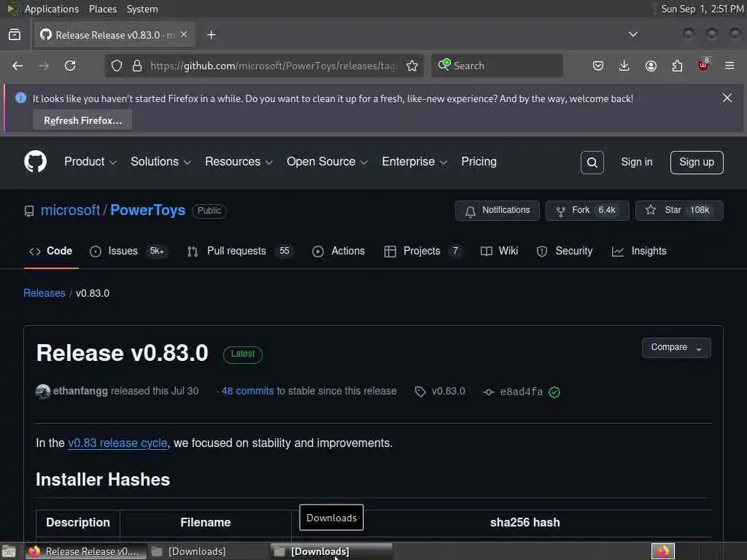747x560 pixels.
Task: Bookmark this page with the star icon
Action: click(x=412, y=66)
